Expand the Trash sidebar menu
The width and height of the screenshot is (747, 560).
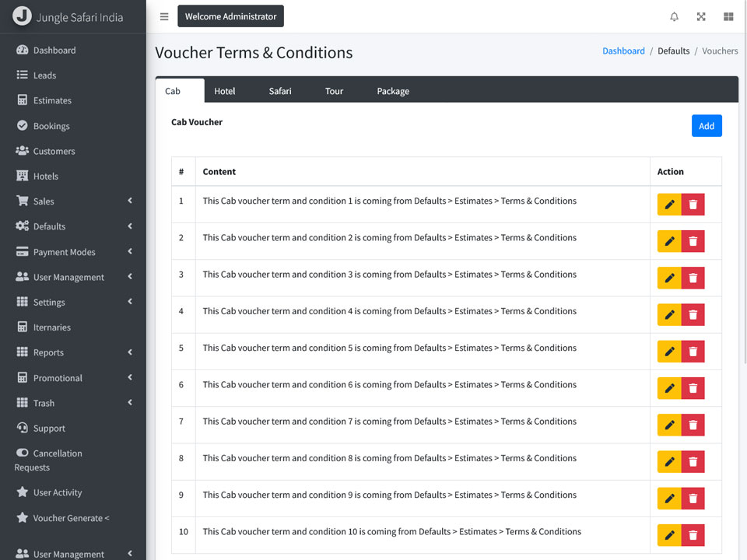click(x=73, y=403)
